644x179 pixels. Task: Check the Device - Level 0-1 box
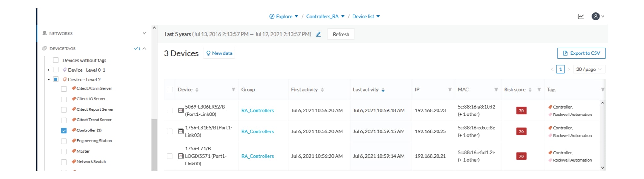pos(56,70)
